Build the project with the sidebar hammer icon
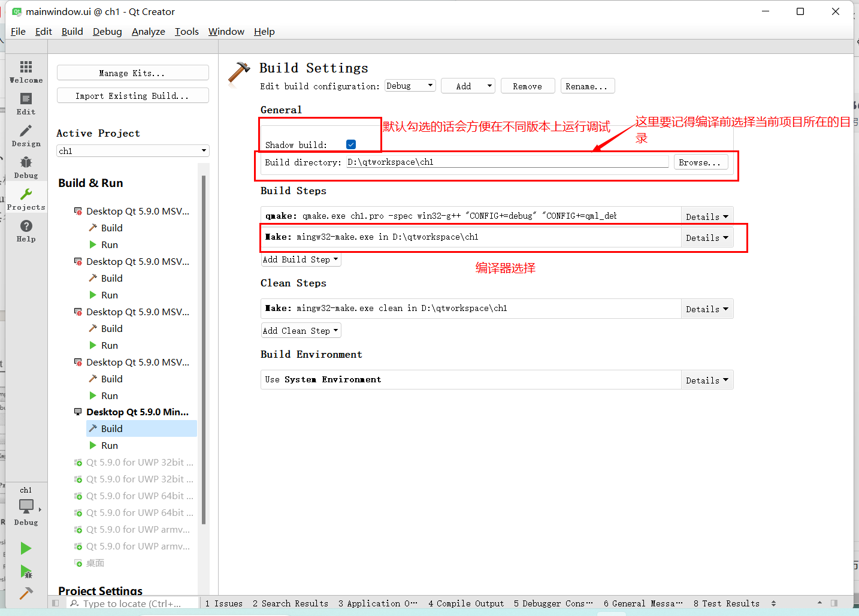The image size is (859, 616). pos(26,593)
